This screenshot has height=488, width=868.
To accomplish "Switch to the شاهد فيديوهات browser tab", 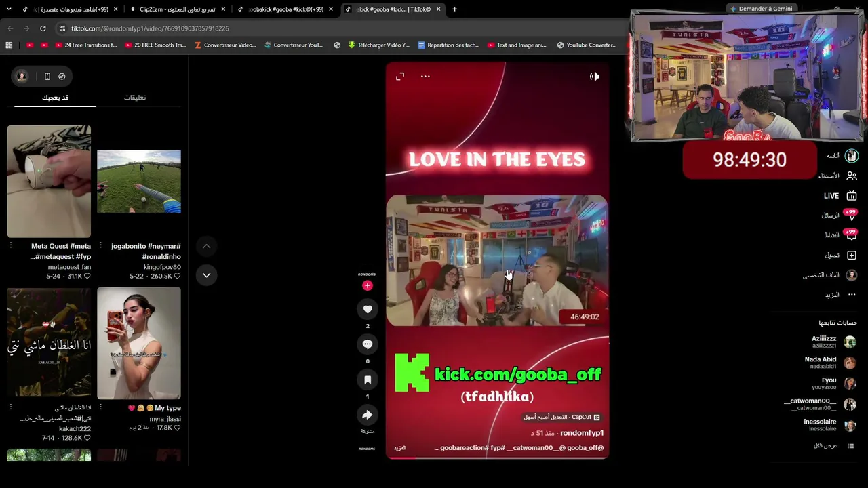I will (70, 9).
